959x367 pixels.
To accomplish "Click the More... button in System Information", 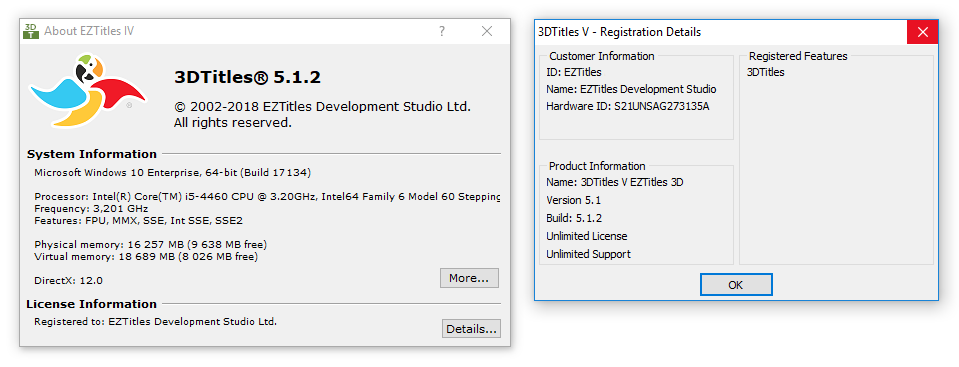I will coord(469,278).
